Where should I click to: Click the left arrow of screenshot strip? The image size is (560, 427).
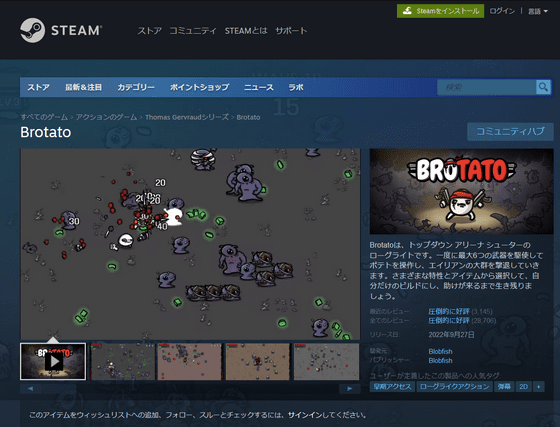point(30,388)
